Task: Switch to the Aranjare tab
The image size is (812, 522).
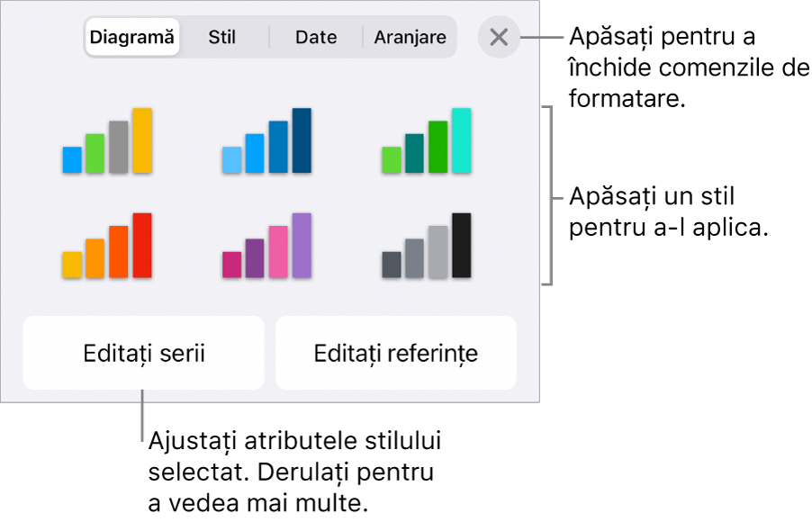Action: [410, 37]
